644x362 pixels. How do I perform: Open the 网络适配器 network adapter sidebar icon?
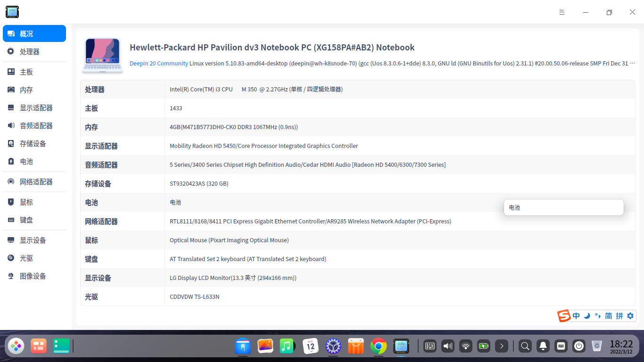11,182
